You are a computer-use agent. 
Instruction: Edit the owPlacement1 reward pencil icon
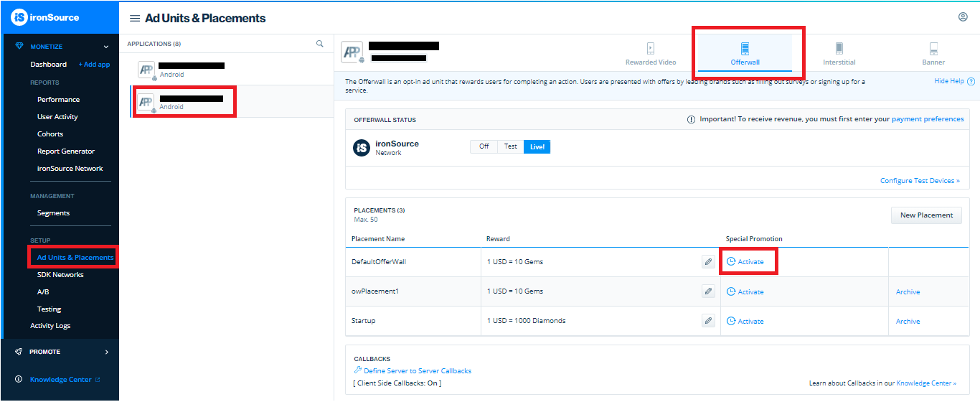point(708,291)
